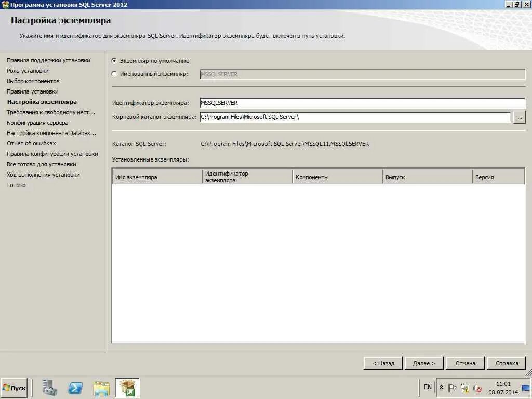Click the Идентификатор экземпляра column header

pyautogui.click(x=247, y=177)
